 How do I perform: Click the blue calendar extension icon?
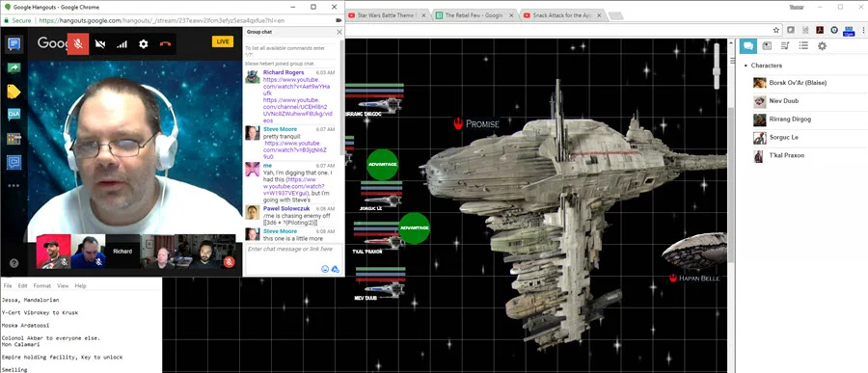(849, 32)
